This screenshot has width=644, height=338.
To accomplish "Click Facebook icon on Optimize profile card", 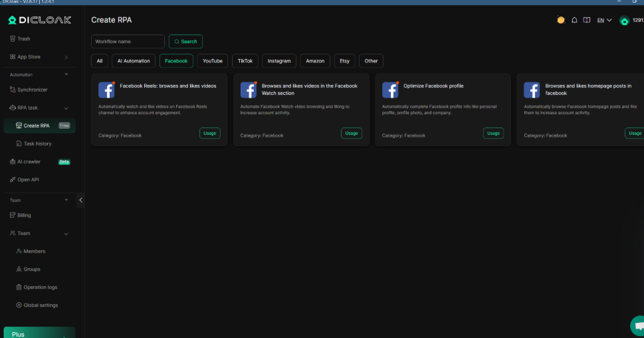I will coord(390,90).
